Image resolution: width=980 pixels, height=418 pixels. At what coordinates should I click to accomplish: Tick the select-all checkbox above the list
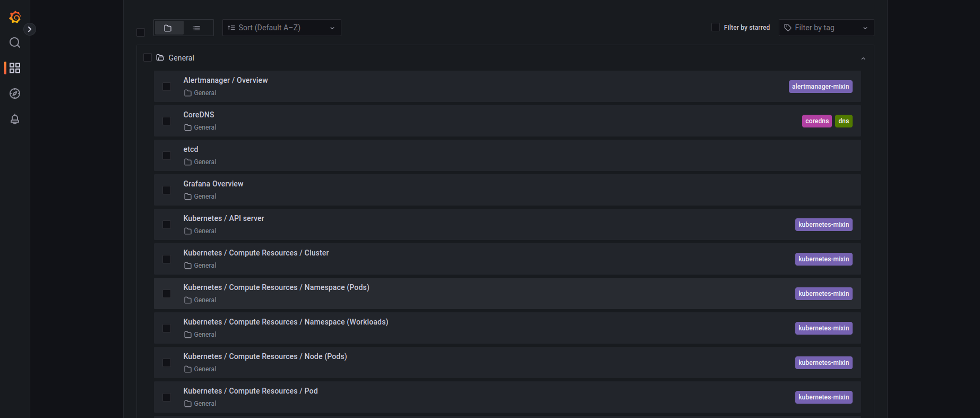coord(141,32)
